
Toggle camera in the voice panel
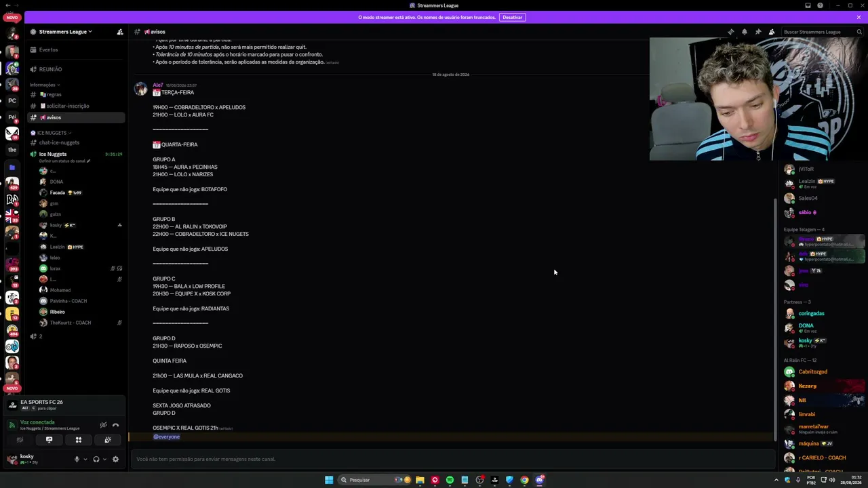coord(20,440)
